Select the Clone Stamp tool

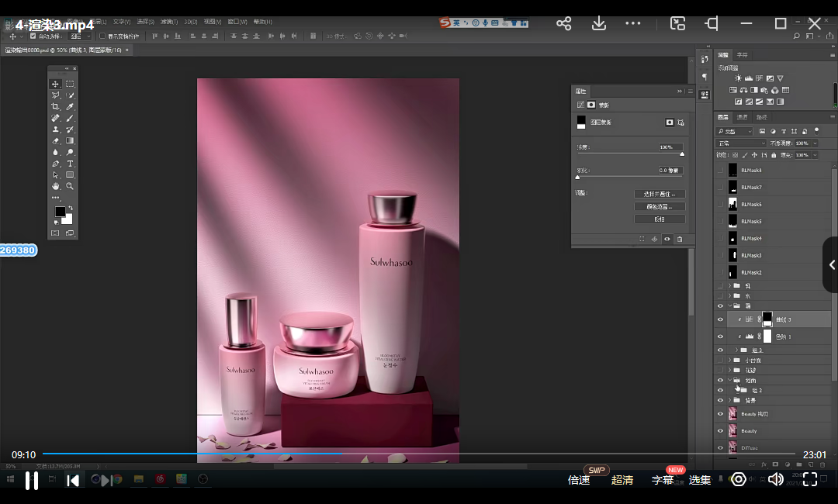55,129
